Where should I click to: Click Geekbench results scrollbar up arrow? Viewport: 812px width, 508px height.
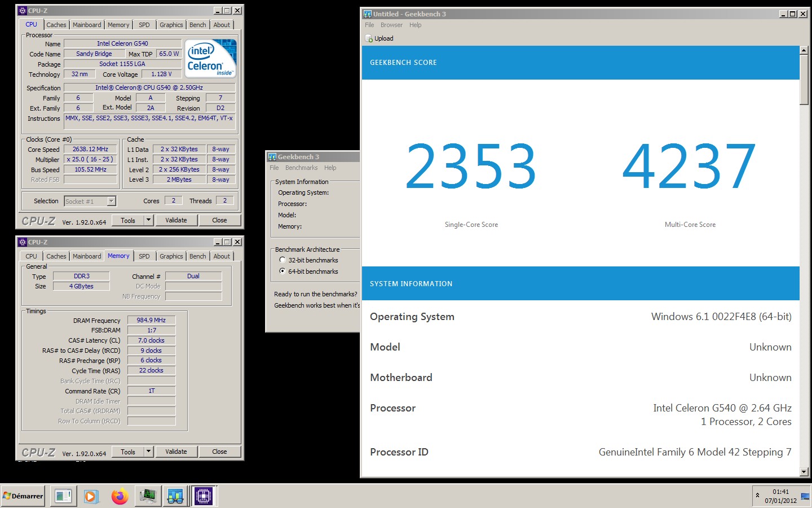[804, 50]
